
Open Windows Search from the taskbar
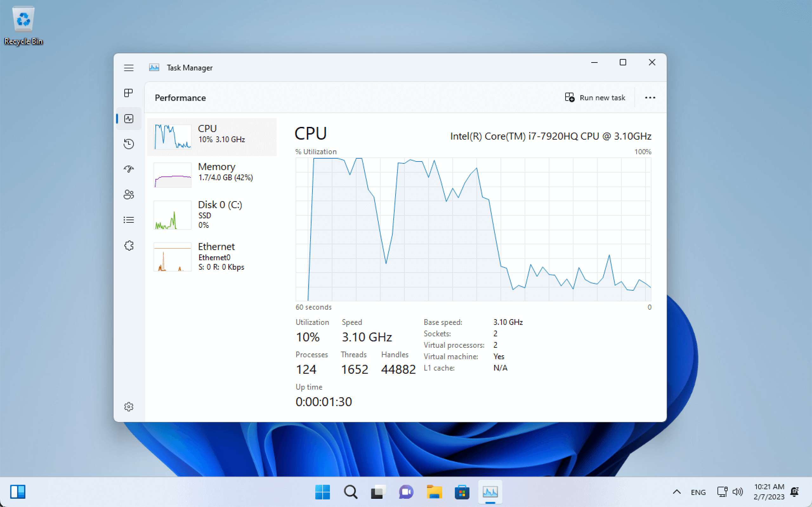pyautogui.click(x=350, y=492)
